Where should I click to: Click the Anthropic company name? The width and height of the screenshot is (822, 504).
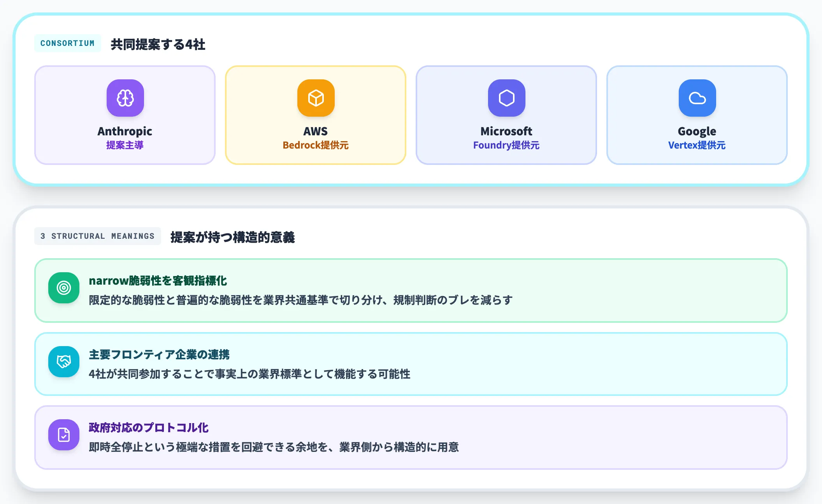pyautogui.click(x=125, y=131)
